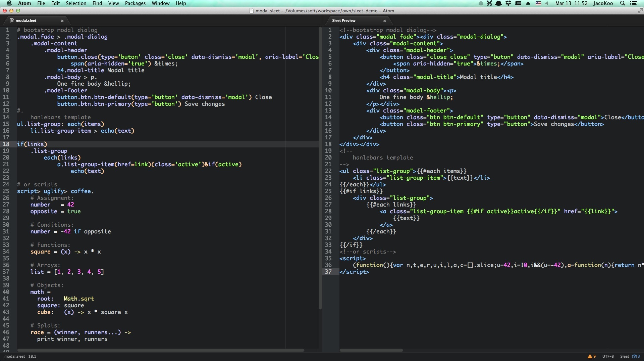Click 'One fine body &hellip;' in preview

click(x=416, y=97)
